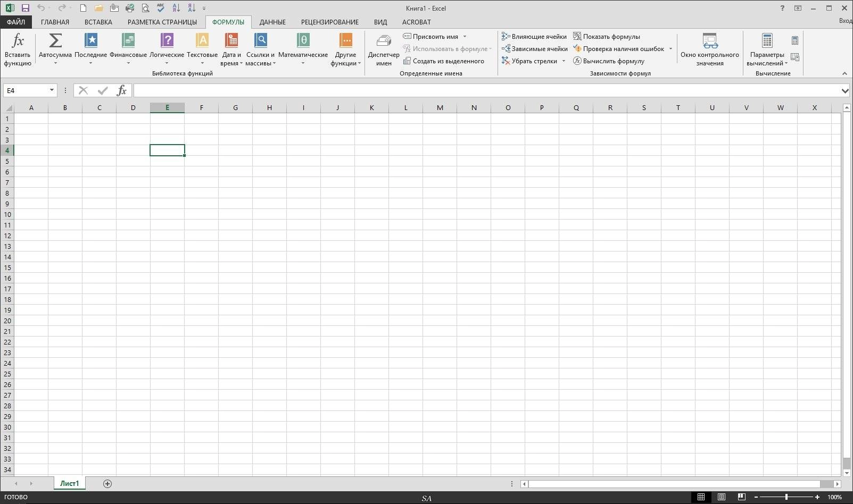Image resolution: width=853 pixels, height=504 pixels.
Task: Switch to the РЕЦЕНЗИРОВАНИЕ tab
Action: (x=330, y=22)
